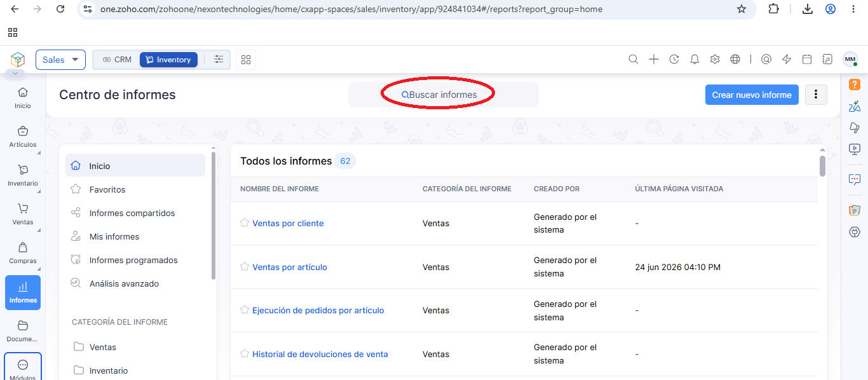The height and width of the screenshot is (380, 868).
Task: Click the NOMBRE DEL INFORME column header
Action: click(x=280, y=189)
